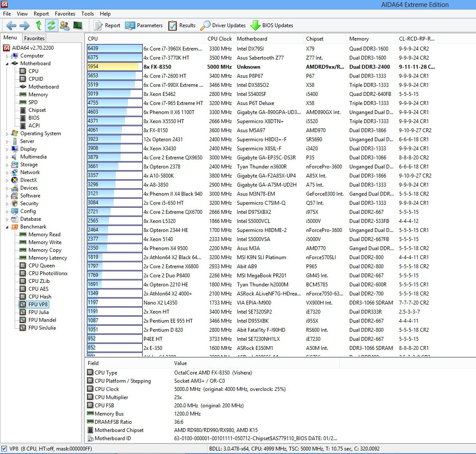Sort by the Motherboard column header

(269, 39)
